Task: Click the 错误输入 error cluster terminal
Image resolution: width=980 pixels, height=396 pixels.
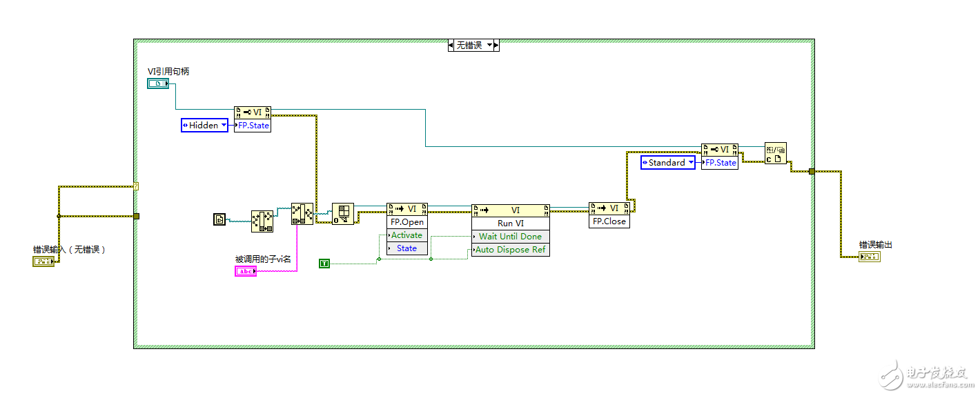Action: coord(43,261)
